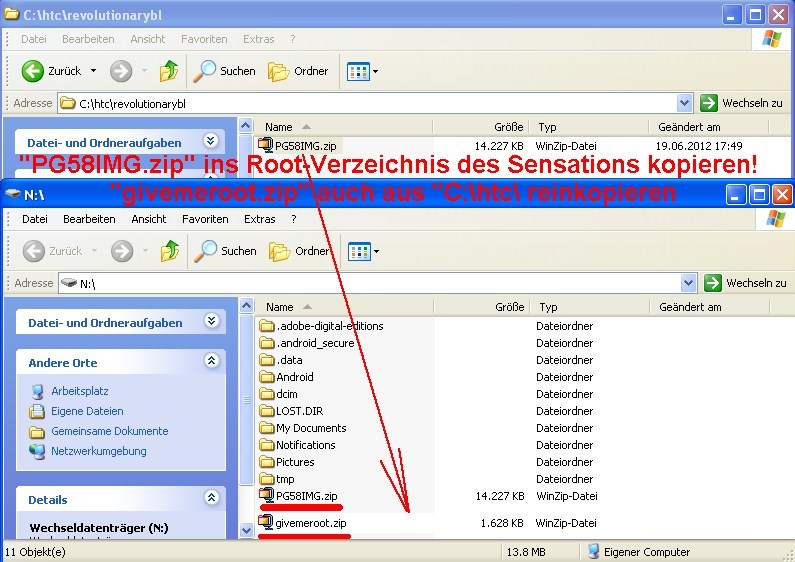Collapse Datei- und Ordneraufgaben in N:\ window
Viewport: 795px width, 562px height.
coord(211,322)
